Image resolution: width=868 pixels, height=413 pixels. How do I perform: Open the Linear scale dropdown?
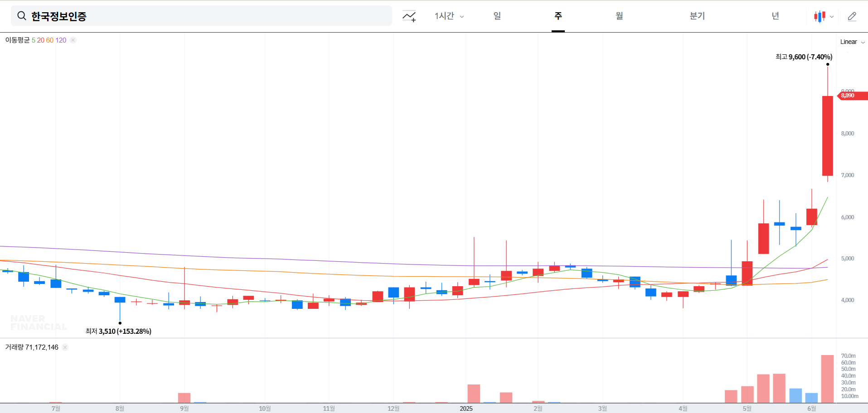(x=853, y=42)
